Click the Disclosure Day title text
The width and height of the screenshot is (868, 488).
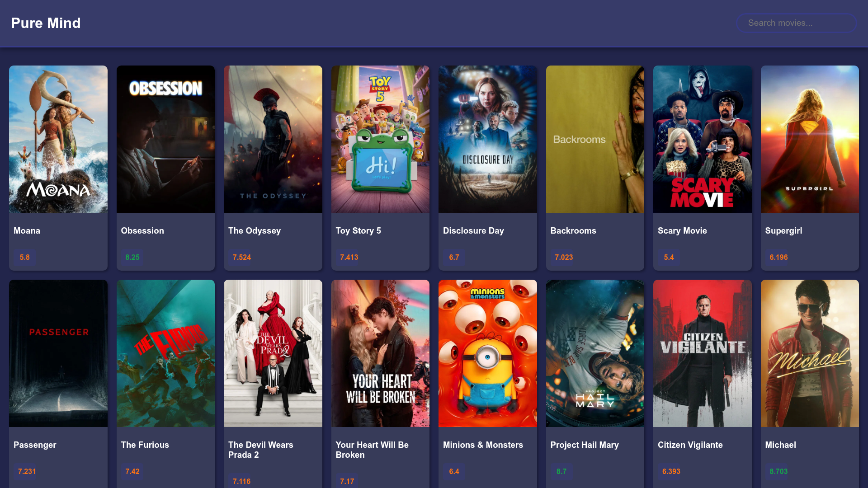tap(473, 230)
